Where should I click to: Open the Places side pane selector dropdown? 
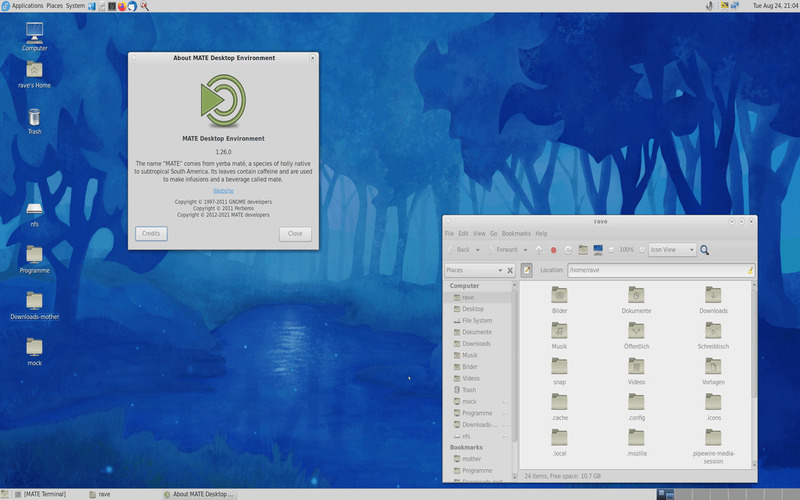(x=474, y=270)
